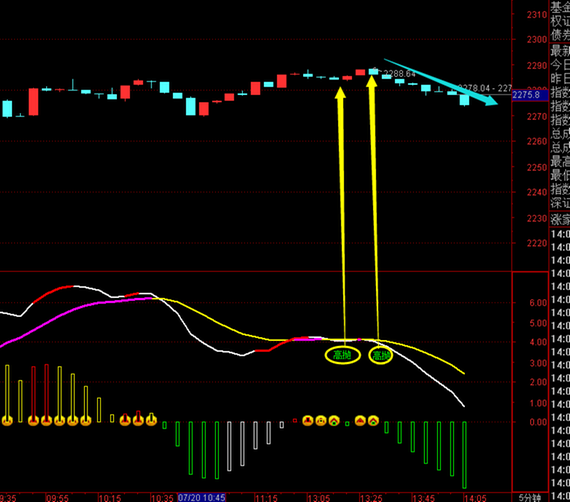The image size is (570, 502).
Task: Open the 5分钟 period selector
Action: 530,498
